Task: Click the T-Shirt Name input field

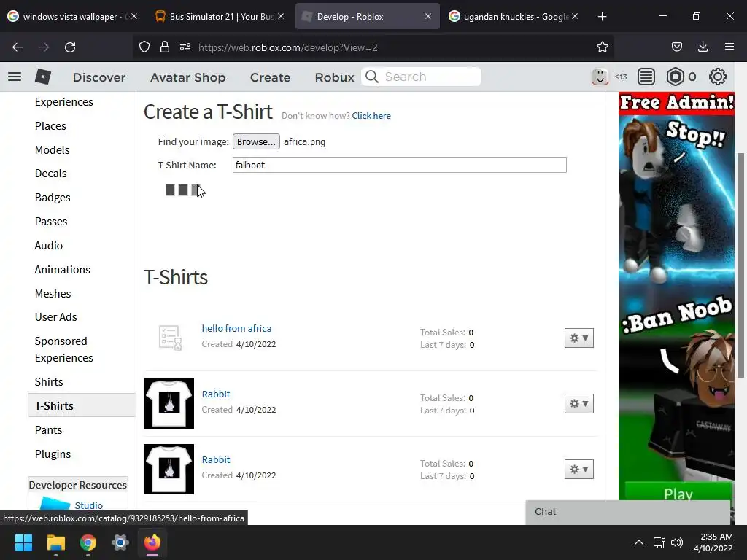Action: point(399,165)
